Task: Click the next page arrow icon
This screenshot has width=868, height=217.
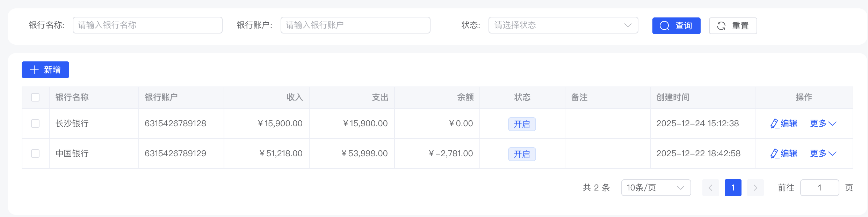Action: click(755, 187)
